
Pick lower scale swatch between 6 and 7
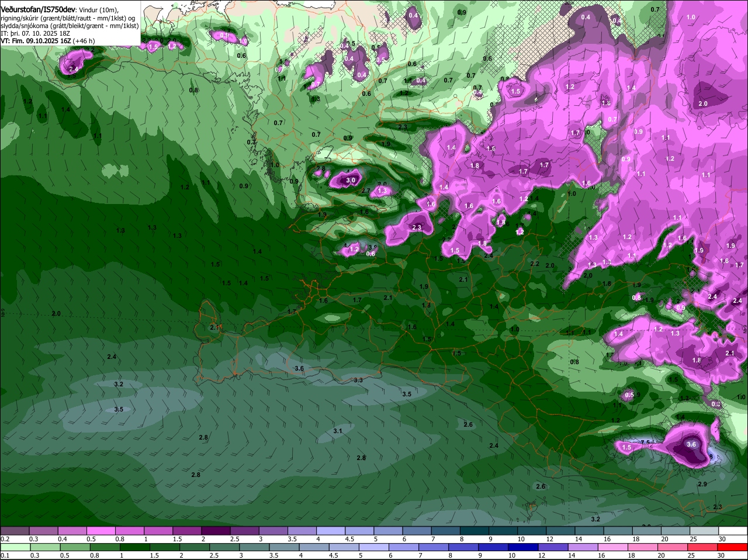403,547
